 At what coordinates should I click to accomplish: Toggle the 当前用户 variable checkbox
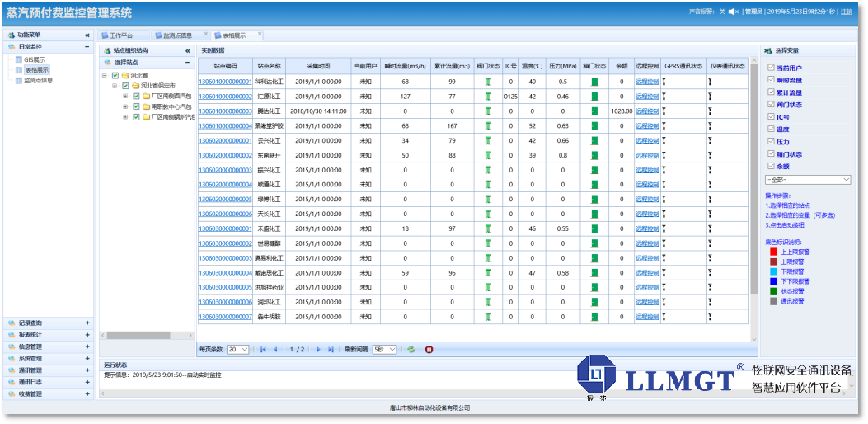click(x=771, y=68)
